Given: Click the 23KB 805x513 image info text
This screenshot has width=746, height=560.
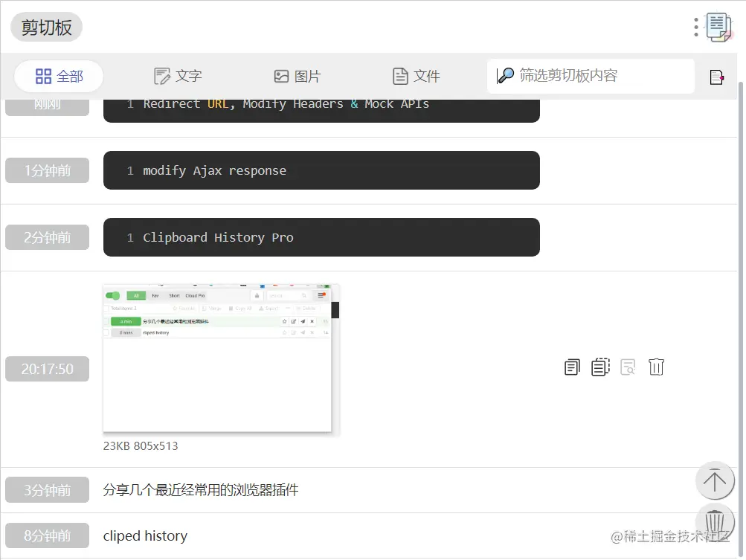Looking at the screenshot, I should (x=141, y=445).
